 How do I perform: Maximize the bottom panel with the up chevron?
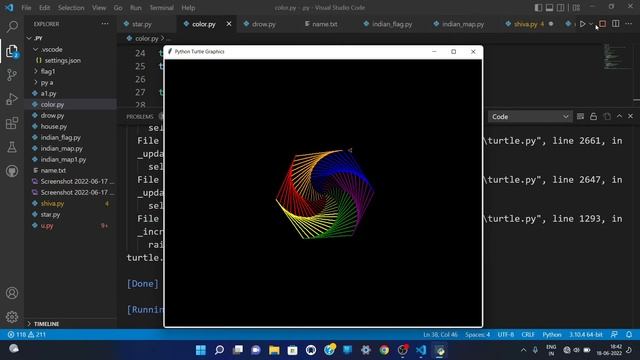coord(619,116)
